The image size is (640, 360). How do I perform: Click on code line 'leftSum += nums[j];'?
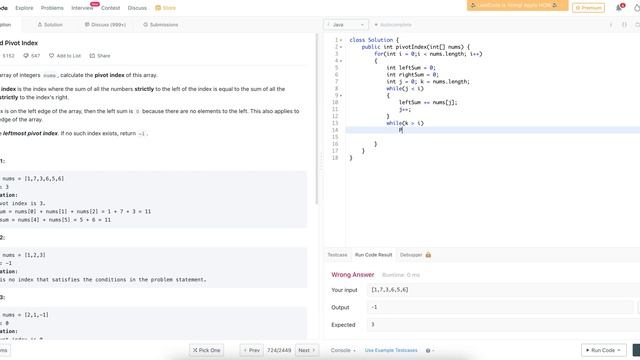pos(428,102)
